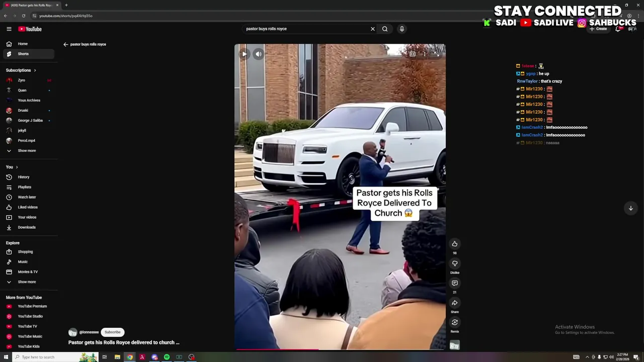Expand the Short's title description
The height and width of the screenshot is (362, 644).
[x=124, y=342]
